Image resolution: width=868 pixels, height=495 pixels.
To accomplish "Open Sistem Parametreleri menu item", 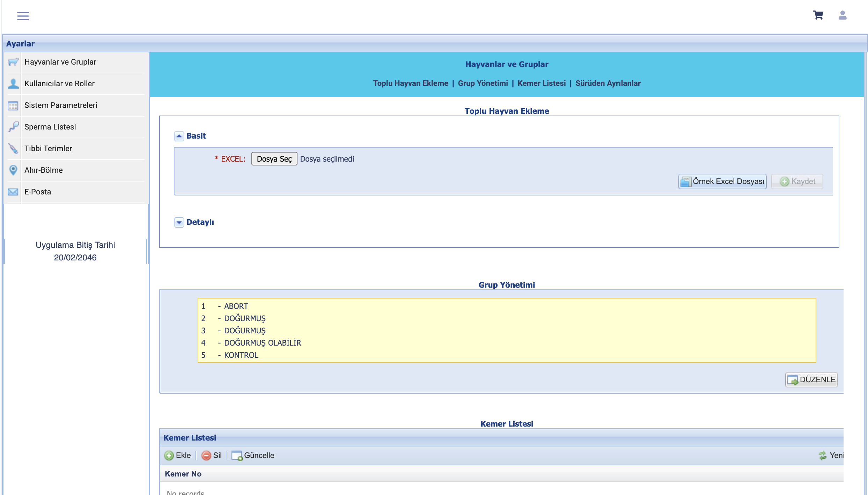I will (x=61, y=105).
